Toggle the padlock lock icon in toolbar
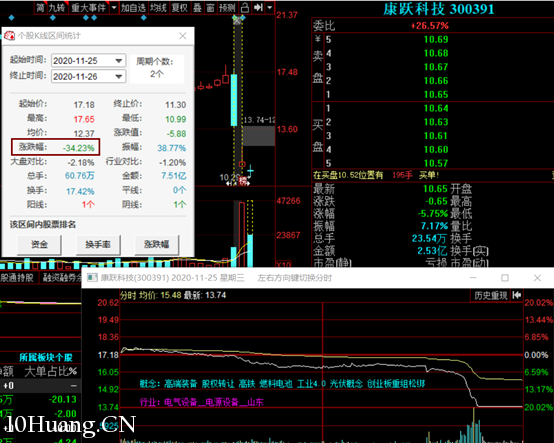The width and height of the screenshot is (554, 443). 245,7
